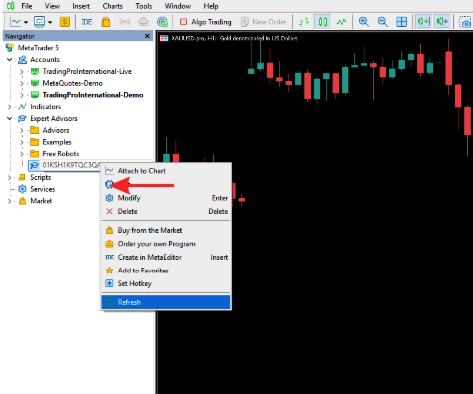This screenshot has height=394, width=473.
Task: Close the Navigator panel
Action: [x=147, y=36]
